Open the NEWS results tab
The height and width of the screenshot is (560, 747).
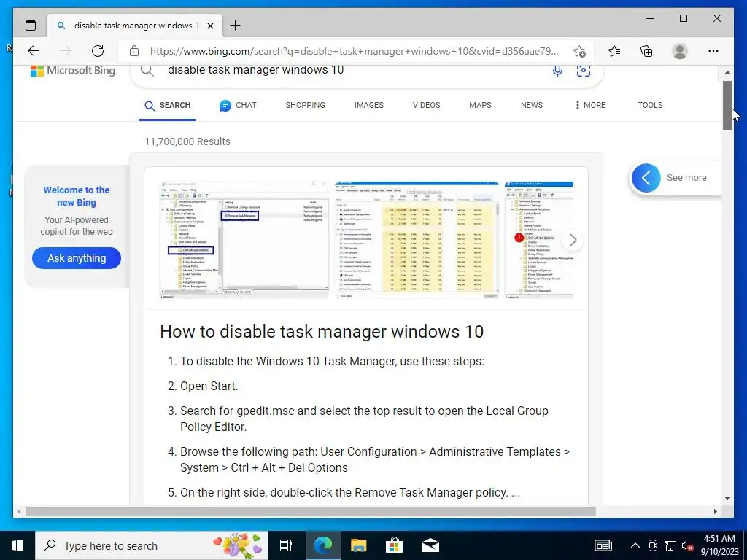[x=532, y=105]
